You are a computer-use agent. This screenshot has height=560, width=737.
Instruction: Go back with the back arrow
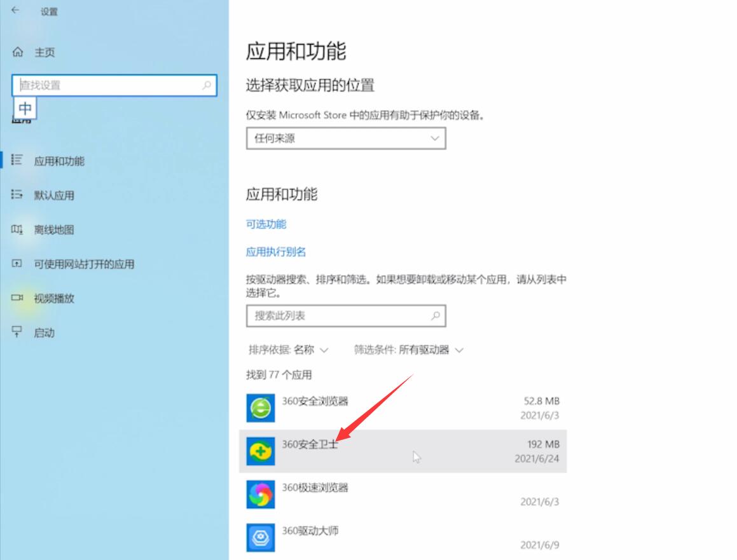click(x=15, y=10)
